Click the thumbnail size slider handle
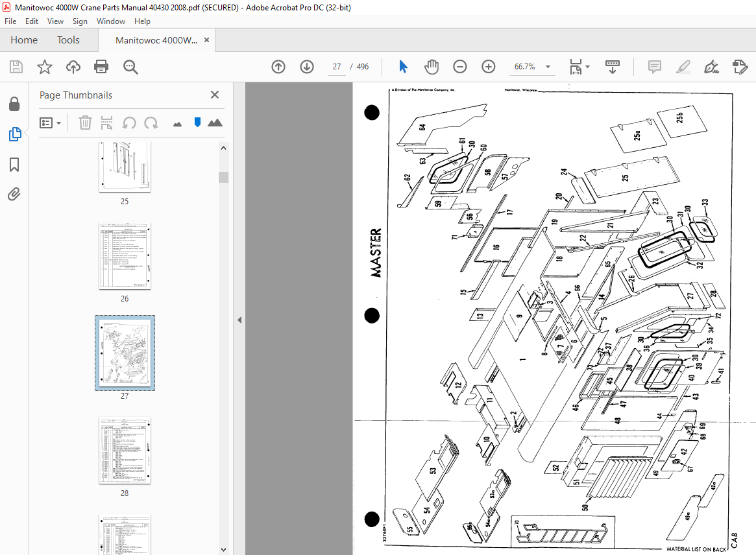 (197, 123)
